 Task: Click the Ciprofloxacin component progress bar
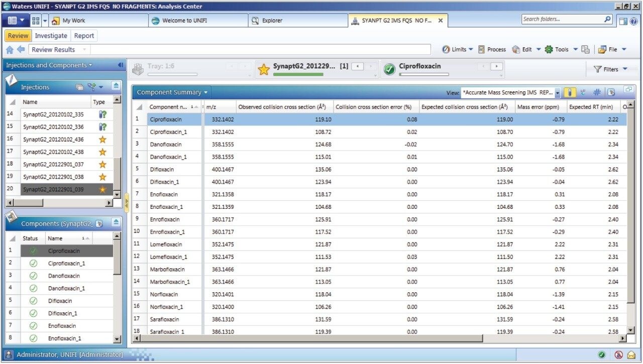[x=423, y=74]
